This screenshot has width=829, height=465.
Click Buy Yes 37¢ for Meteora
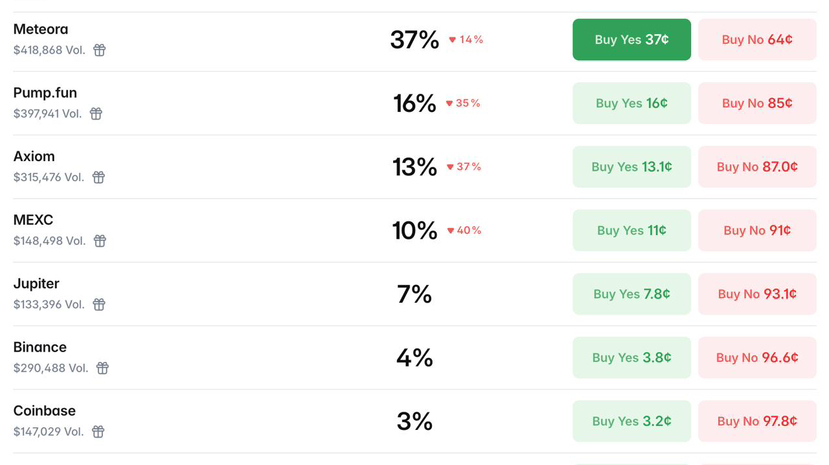pyautogui.click(x=631, y=40)
